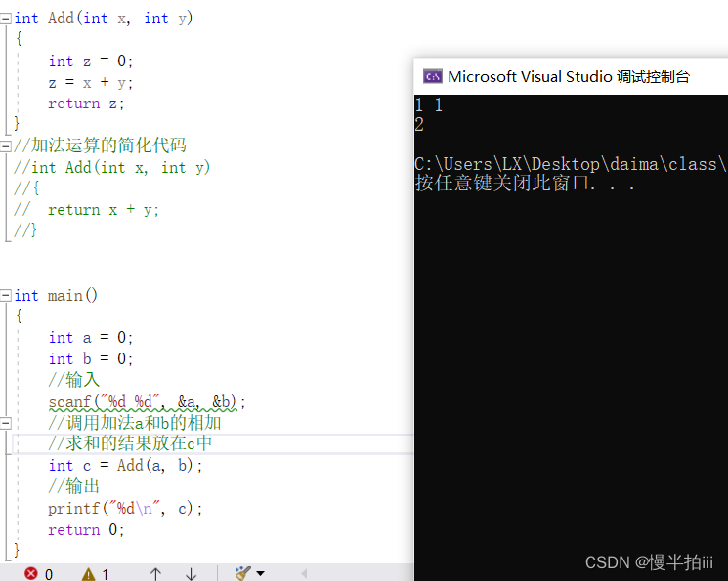Image resolution: width=728 pixels, height=581 pixels.
Task: Collapse the main function code block
Action: point(6,295)
